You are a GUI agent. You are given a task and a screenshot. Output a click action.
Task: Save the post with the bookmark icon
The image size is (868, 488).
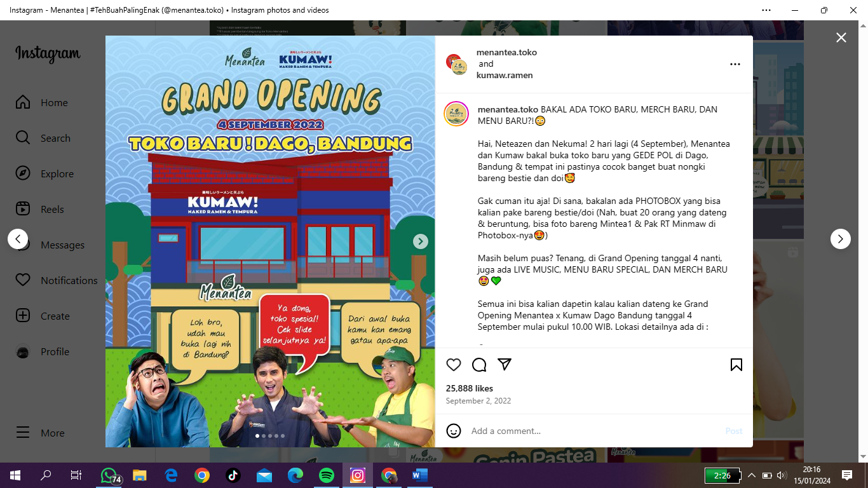point(736,365)
